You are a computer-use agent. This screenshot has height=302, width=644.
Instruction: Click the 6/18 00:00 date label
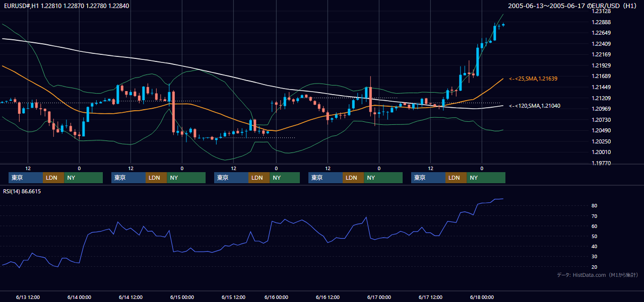[x=482, y=297]
